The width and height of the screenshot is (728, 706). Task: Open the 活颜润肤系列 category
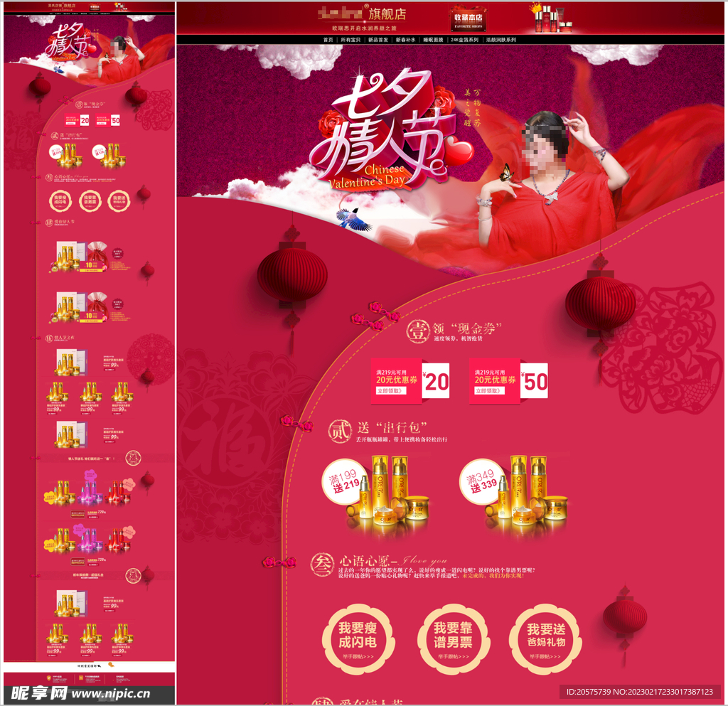[501, 40]
